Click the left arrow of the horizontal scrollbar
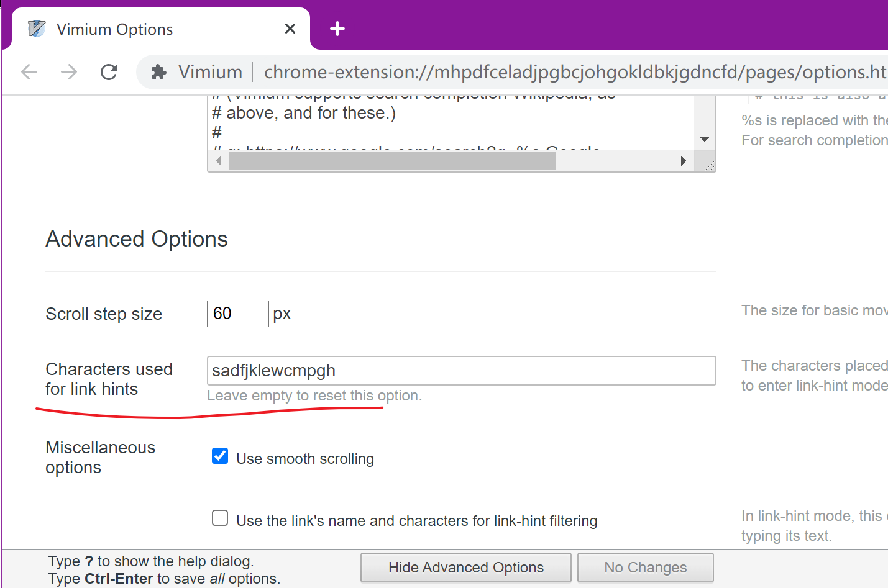 coord(218,160)
